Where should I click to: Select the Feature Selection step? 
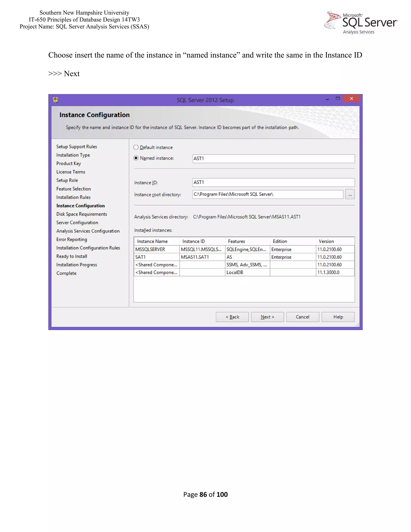pos(73,189)
